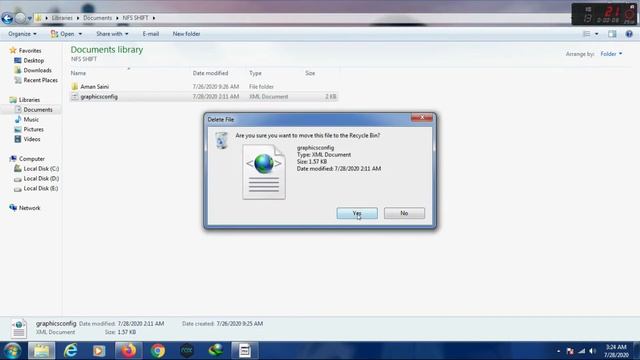Select Network in navigation pane
The height and width of the screenshot is (360, 640).
(x=29, y=208)
